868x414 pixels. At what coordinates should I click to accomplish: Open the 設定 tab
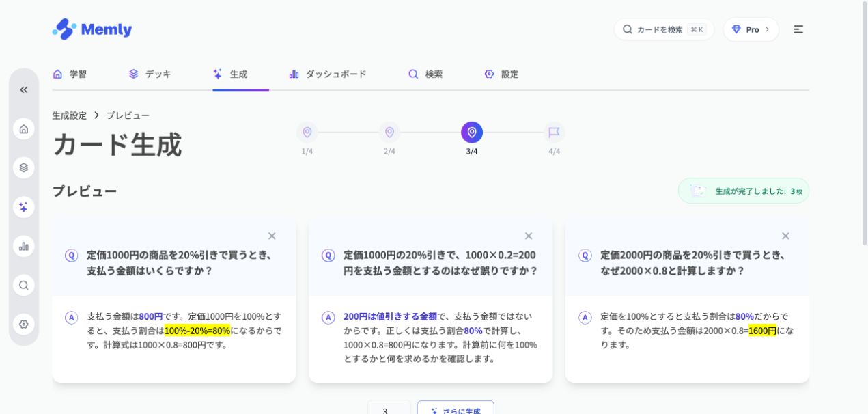coord(501,74)
